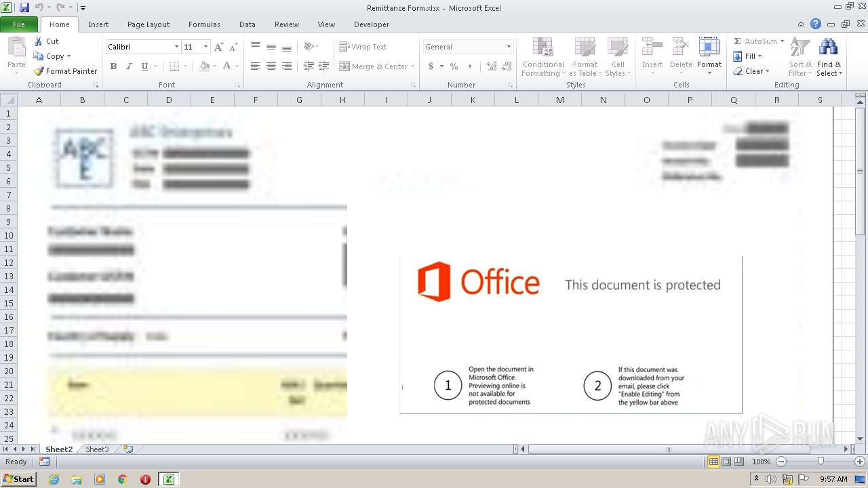Open the File tab
Screen dimensions: 868x488
(19, 24)
